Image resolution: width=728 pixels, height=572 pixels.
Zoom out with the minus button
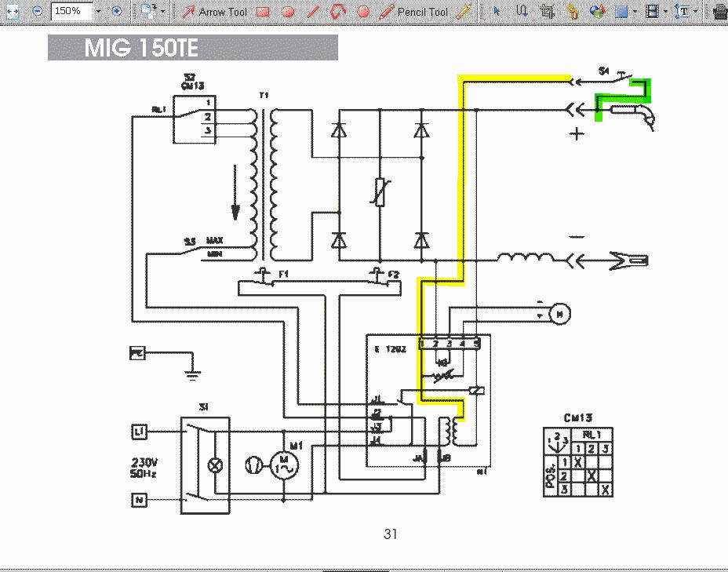37,12
